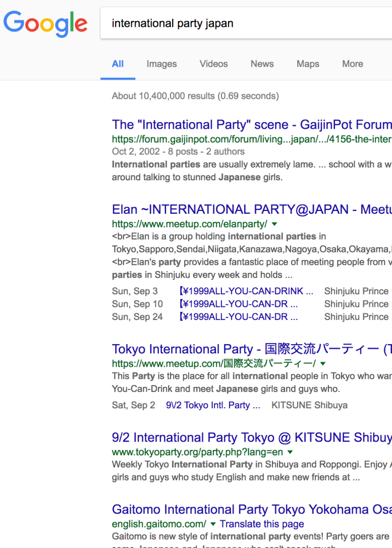Viewport: 392px width, 548px height.
Task: Click 'Shinjuku Prince' text in Sep 10 row
Action: tap(356, 304)
